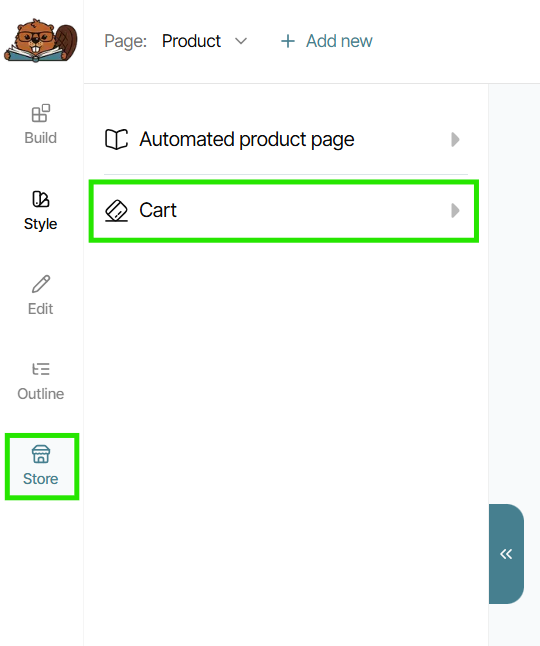Open the Edit sidebar tab
The image size is (540, 646).
[40, 295]
